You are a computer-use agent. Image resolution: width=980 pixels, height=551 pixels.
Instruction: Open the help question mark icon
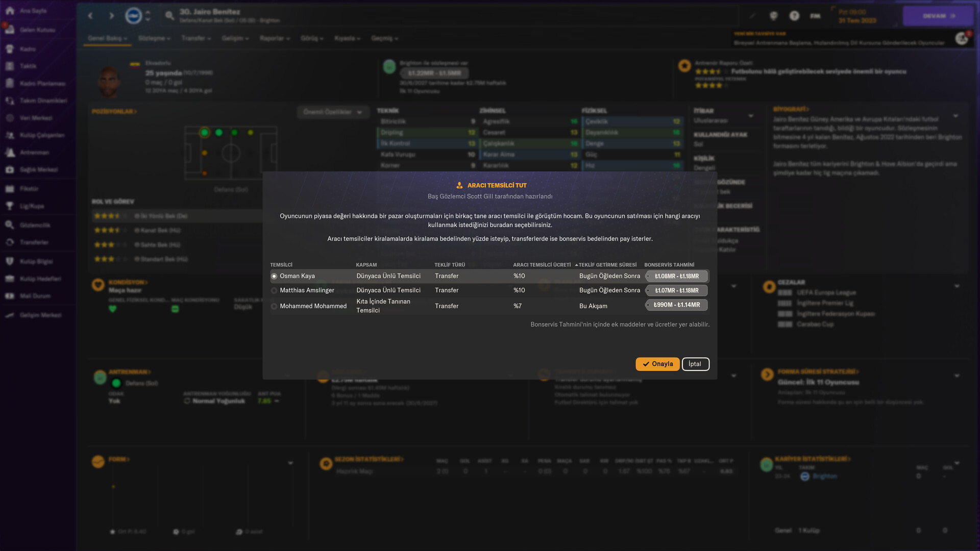794,16
